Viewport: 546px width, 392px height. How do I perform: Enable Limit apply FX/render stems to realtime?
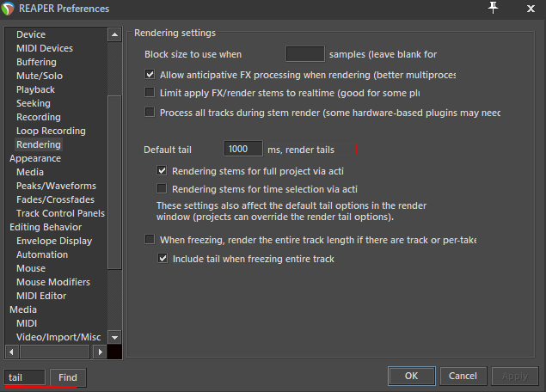pyautogui.click(x=150, y=92)
